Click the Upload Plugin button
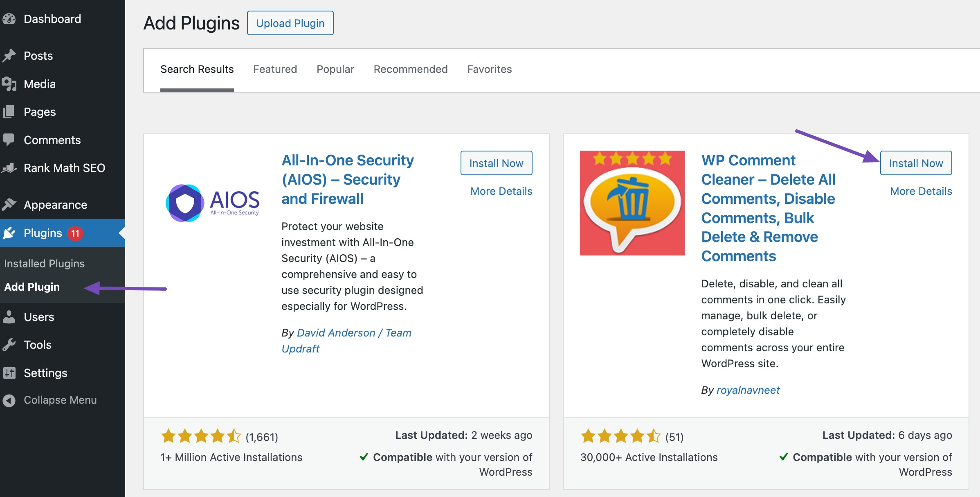Screen dimensions: 980x497 (290, 23)
